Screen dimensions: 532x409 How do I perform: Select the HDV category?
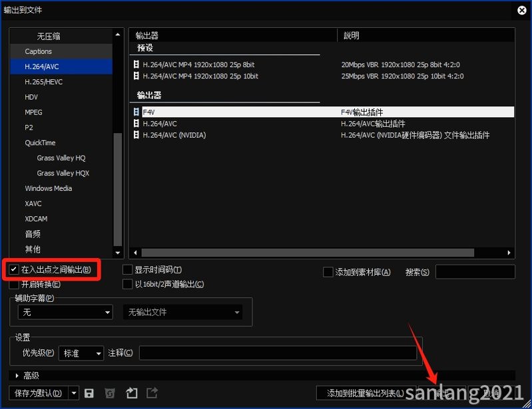(61, 97)
